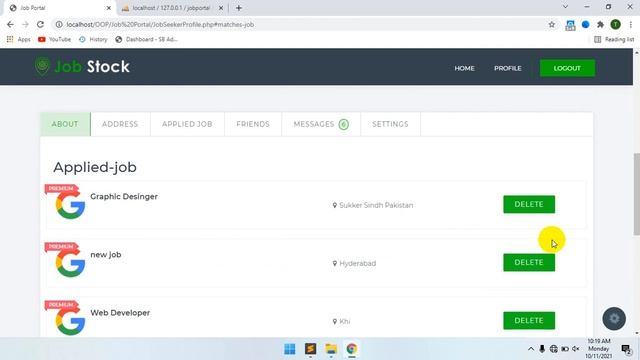Open Chrome from the taskbar

(351, 349)
